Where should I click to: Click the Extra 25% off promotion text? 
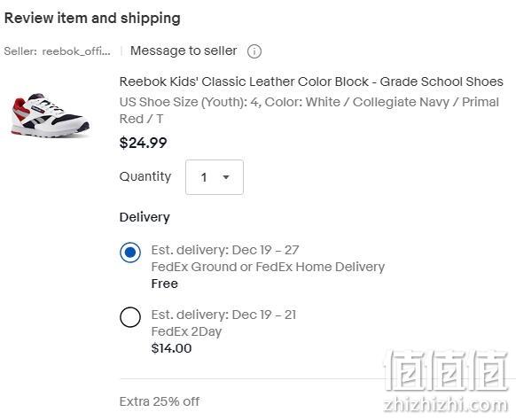pyautogui.click(x=160, y=401)
